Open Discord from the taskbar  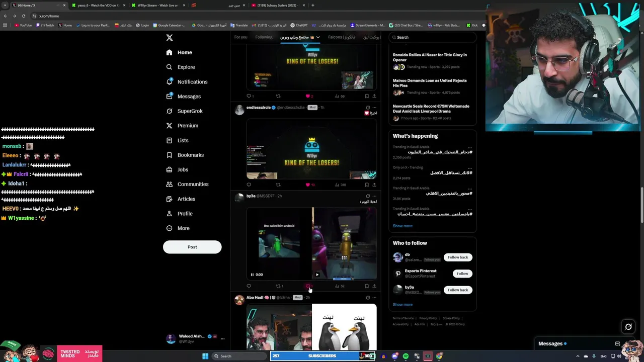pyautogui.click(x=395, y=356)
